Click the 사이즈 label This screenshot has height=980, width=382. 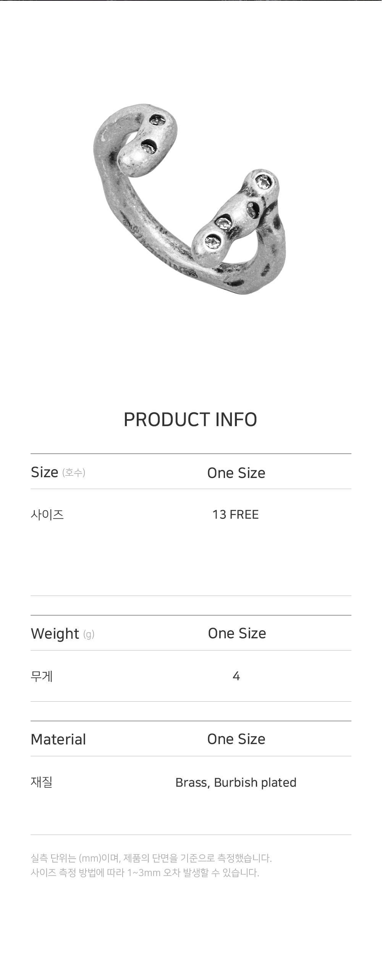[47, 515]
